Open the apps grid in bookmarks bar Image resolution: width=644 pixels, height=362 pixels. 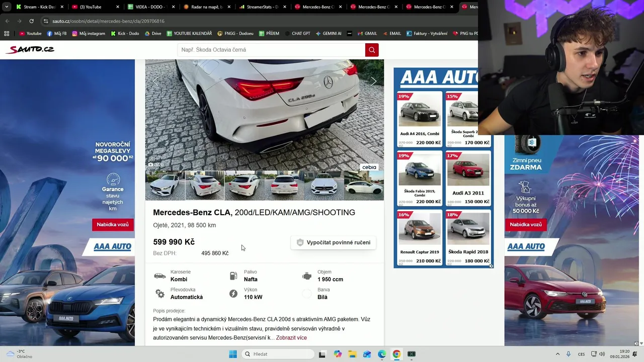click(7, 34)
